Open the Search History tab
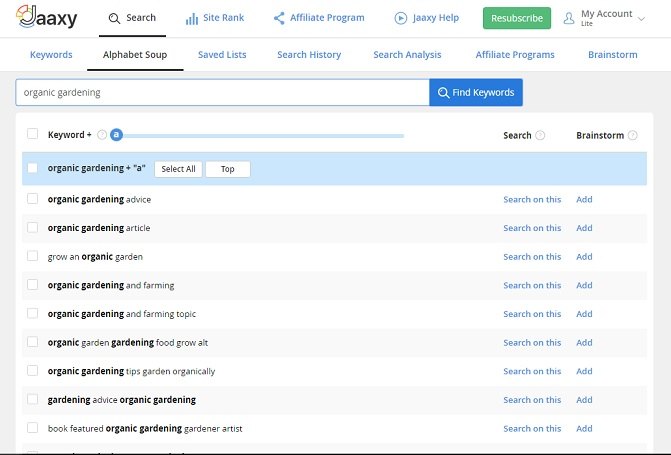The height and width of the screenshot is (455, 671). pos(309,55)
